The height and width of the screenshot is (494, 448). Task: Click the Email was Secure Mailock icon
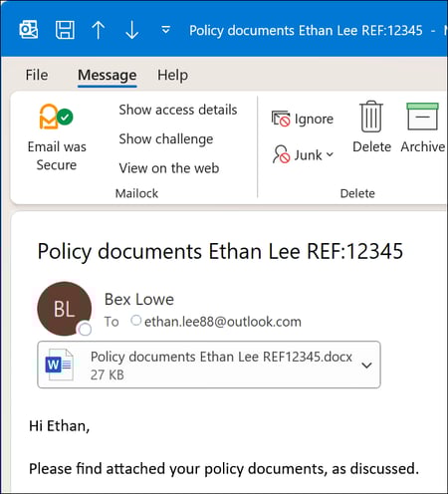[56, 117]
